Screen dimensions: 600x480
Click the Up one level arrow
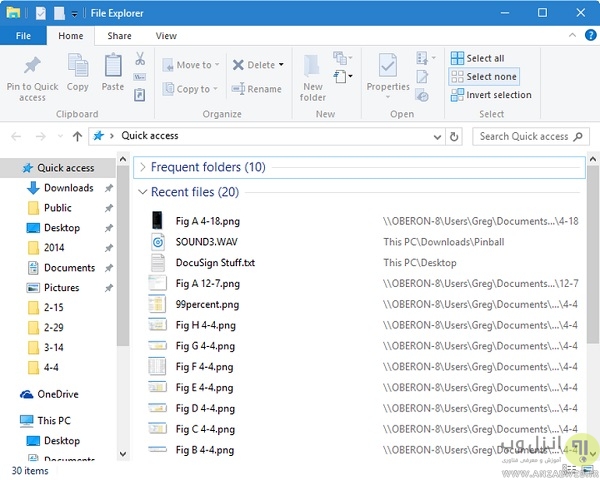click(x=77, y=137)
